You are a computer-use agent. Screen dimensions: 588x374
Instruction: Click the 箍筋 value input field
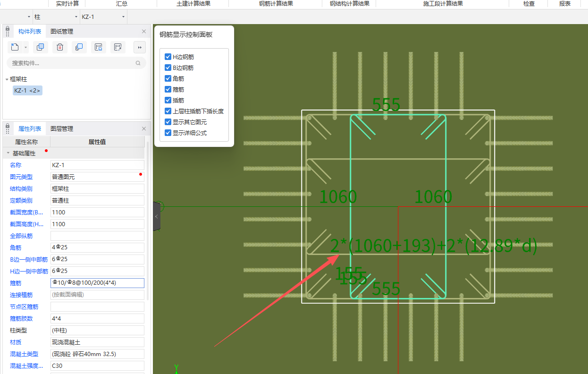coord(97,283)
